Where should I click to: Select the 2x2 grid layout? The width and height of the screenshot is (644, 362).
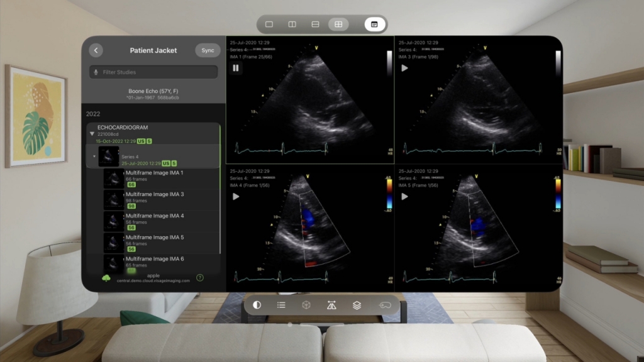point(338,25)
